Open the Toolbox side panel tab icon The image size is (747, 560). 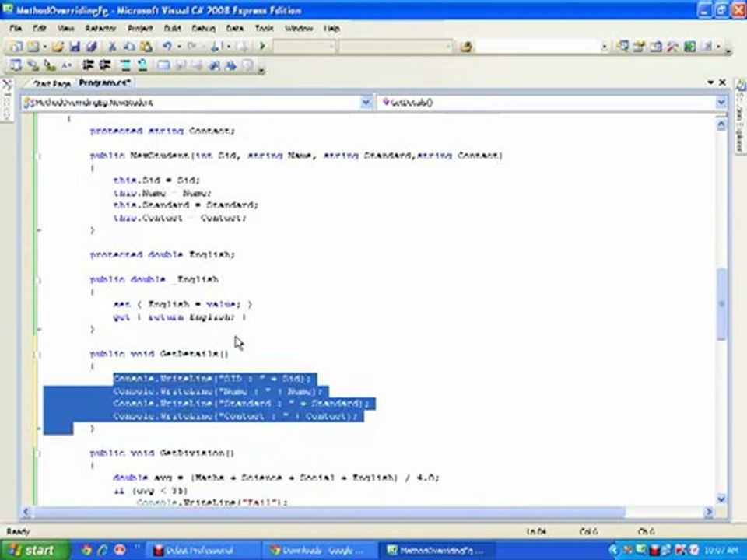click(x=7, y=86)
